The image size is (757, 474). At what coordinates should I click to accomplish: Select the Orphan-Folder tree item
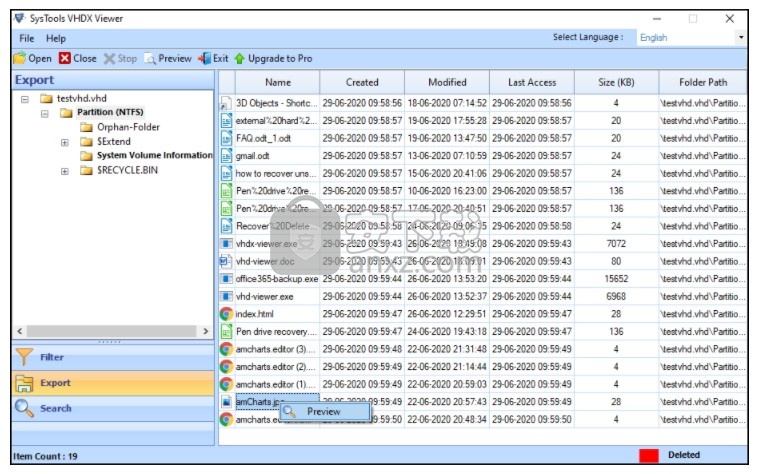128,127
